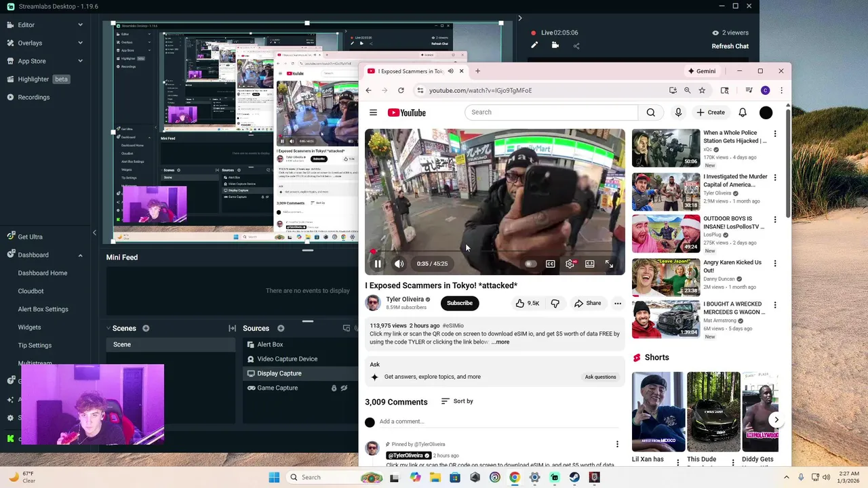The height and width of the screenshot is (488, 868).
Task: Enter fullscreen on the YouTube player
Action: 609,264
